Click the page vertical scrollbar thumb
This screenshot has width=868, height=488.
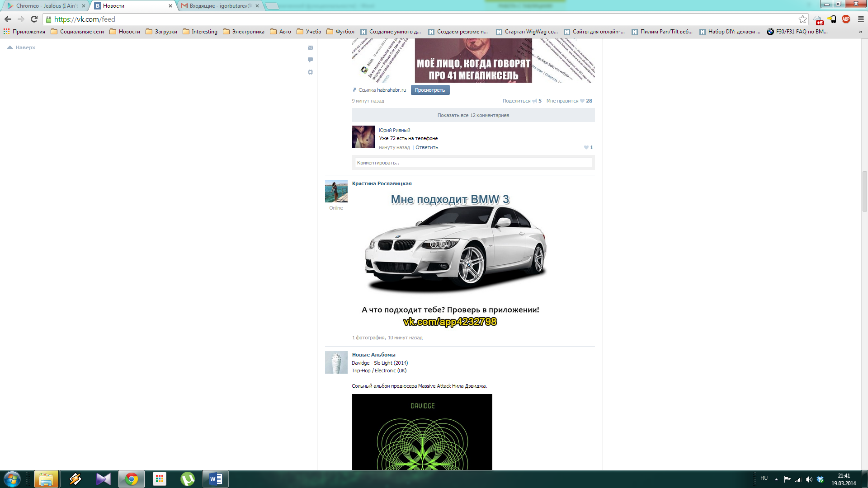[x=864, y=192]
